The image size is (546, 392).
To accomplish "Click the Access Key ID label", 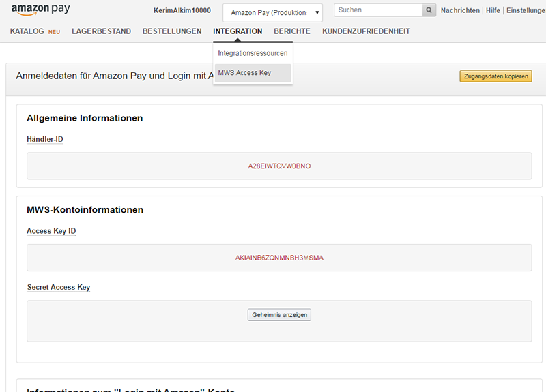I will [x=51, y=231].
